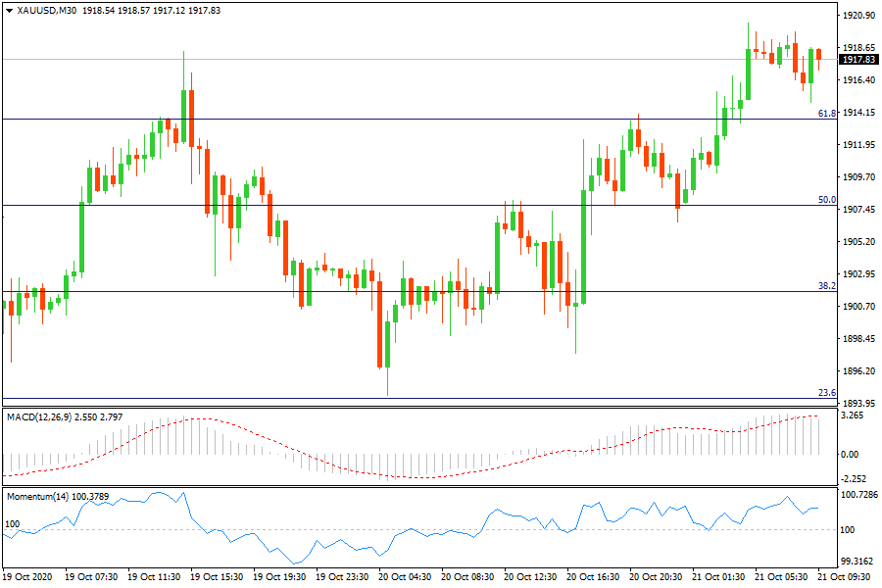
Task: Click the 1900.70 value on the price axis
Action: pos(858,307)
